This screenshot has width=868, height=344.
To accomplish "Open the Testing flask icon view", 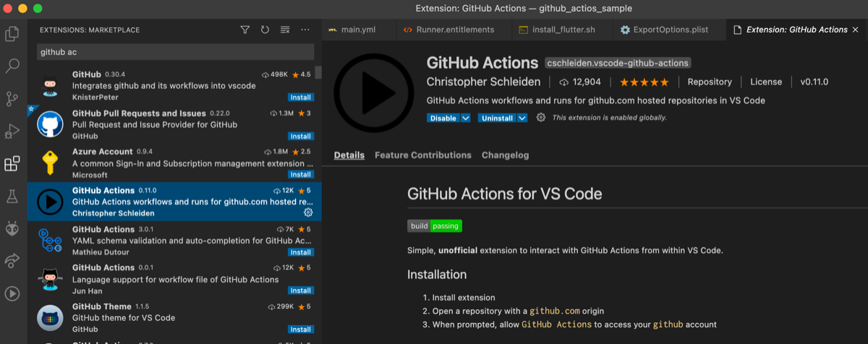I will (x=12, y=197).
